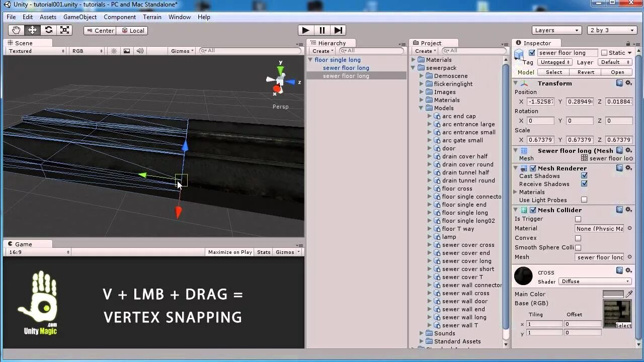Click the Position X input field

pyautogui.click(x=540, y=102)
